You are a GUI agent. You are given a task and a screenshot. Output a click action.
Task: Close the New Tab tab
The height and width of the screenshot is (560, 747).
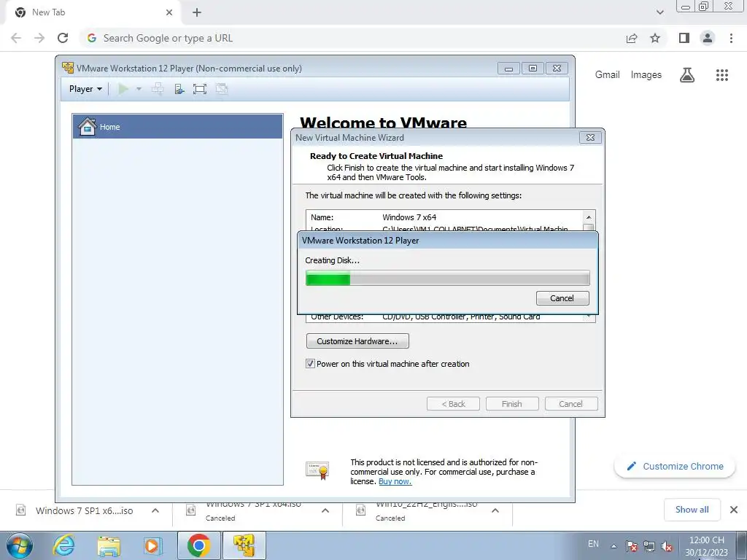pos(169,12)
